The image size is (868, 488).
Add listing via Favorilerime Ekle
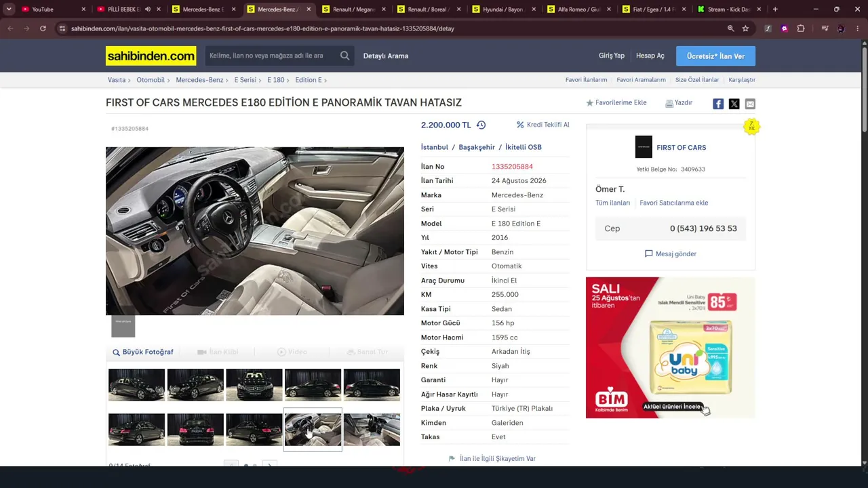616,103
